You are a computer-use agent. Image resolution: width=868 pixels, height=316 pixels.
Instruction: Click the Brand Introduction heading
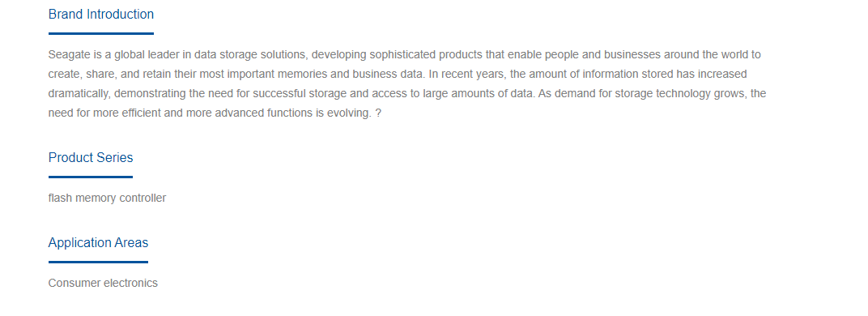click(100, 15)
